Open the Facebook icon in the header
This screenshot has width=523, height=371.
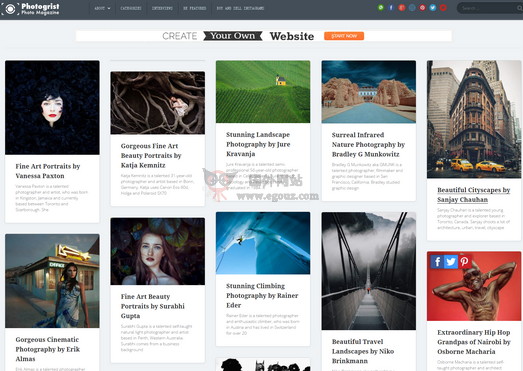(x=391, y=8)
